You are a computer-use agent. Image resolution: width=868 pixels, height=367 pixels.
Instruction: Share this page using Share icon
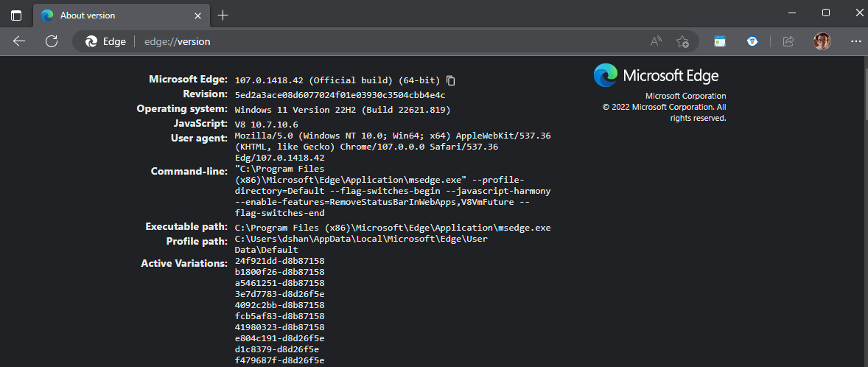[789, 41]
